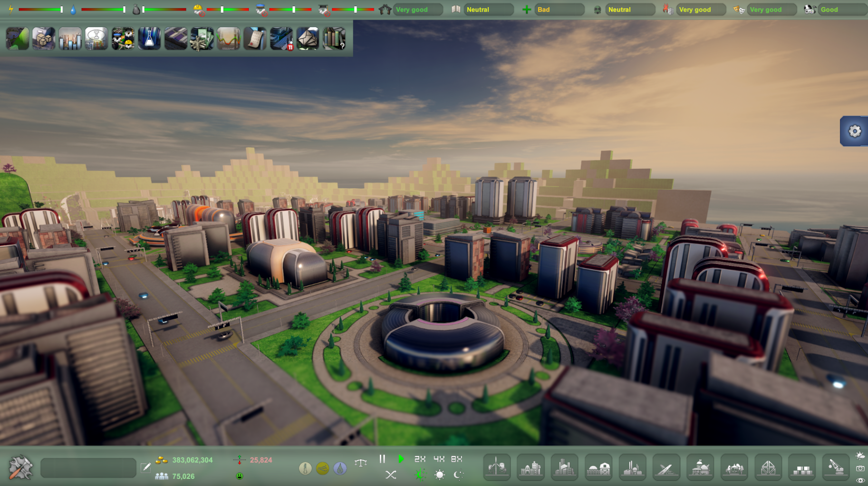Open the terrain overlay panel icon
Viewport: 868px width, 486px height.
pyautogui.click(x=18, y=39)
